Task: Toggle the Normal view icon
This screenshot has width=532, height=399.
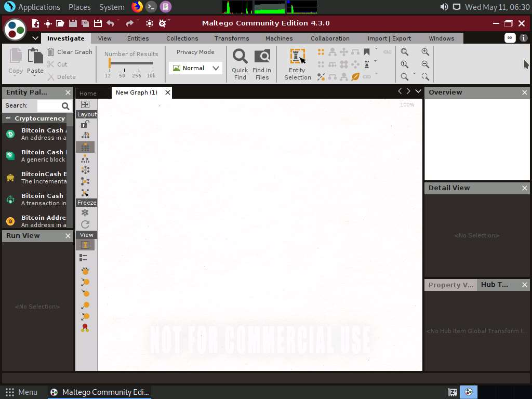Action: tap(85, 245)
